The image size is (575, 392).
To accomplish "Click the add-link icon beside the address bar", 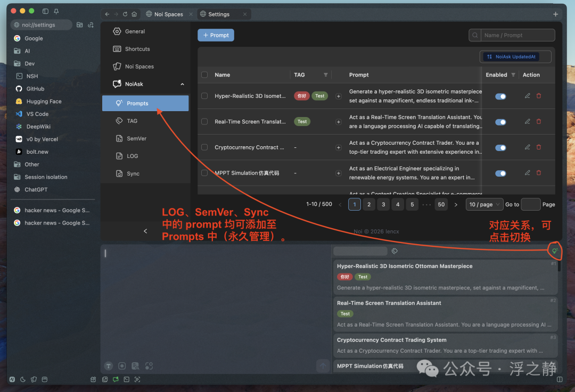I will click(91, 24).
